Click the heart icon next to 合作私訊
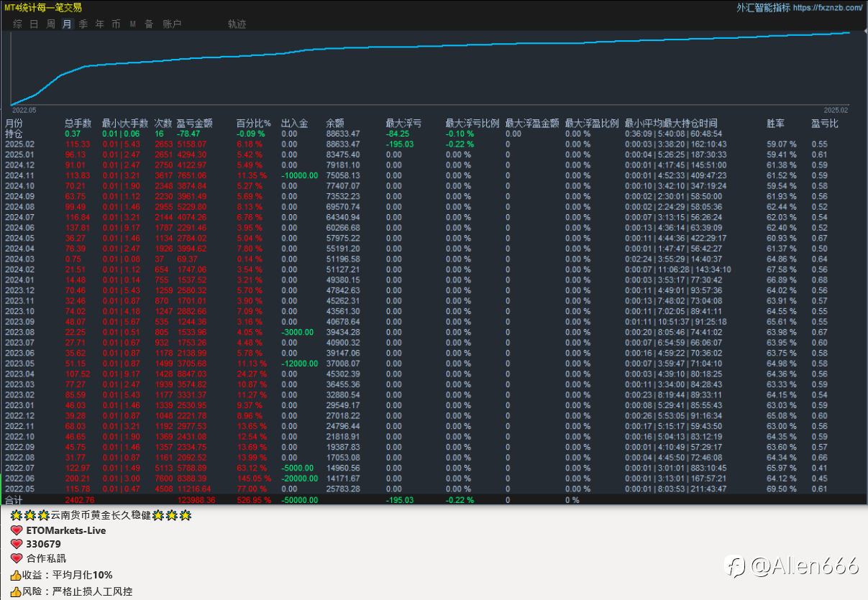This screenshot has width=868, height=600. 17,558
